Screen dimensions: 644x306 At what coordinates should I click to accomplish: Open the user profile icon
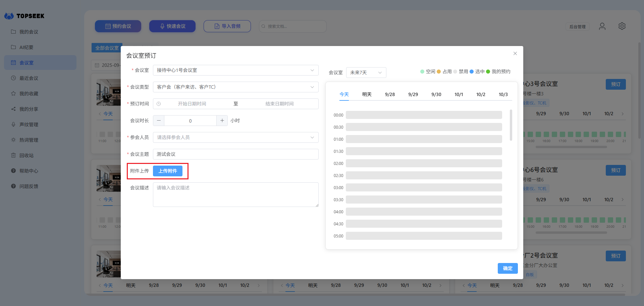tap(602, 26)
